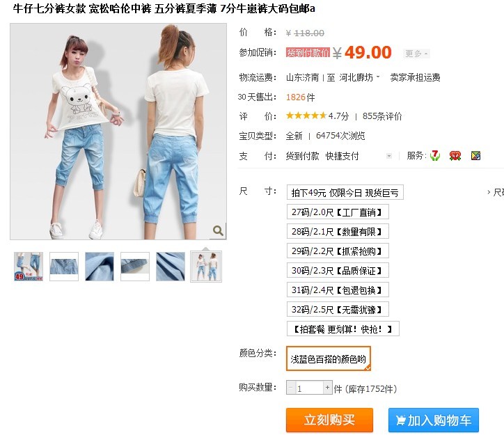Expand the payment methods dropdown arrow
The height and width of the screenshot is (442, 504).
click(x=389, y=156)
